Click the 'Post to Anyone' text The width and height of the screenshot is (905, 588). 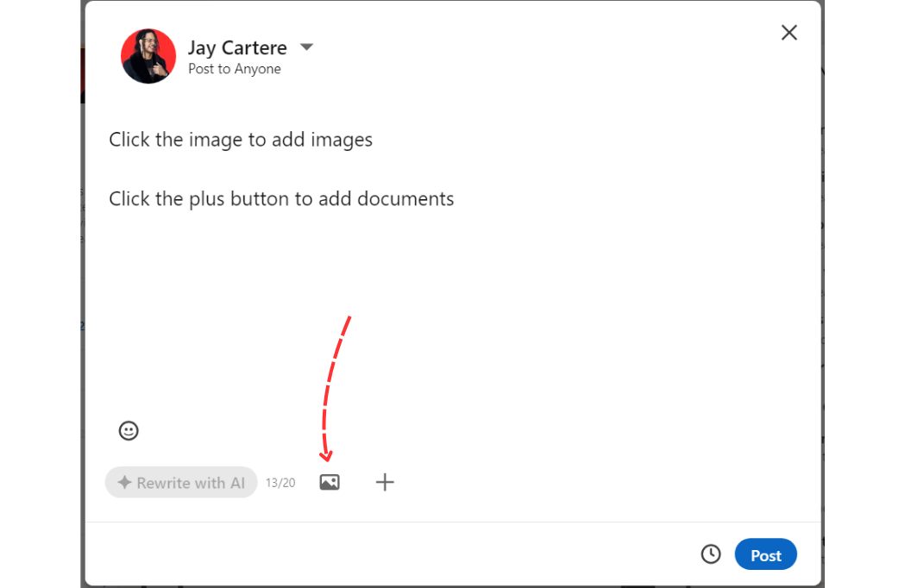(235, 69)
